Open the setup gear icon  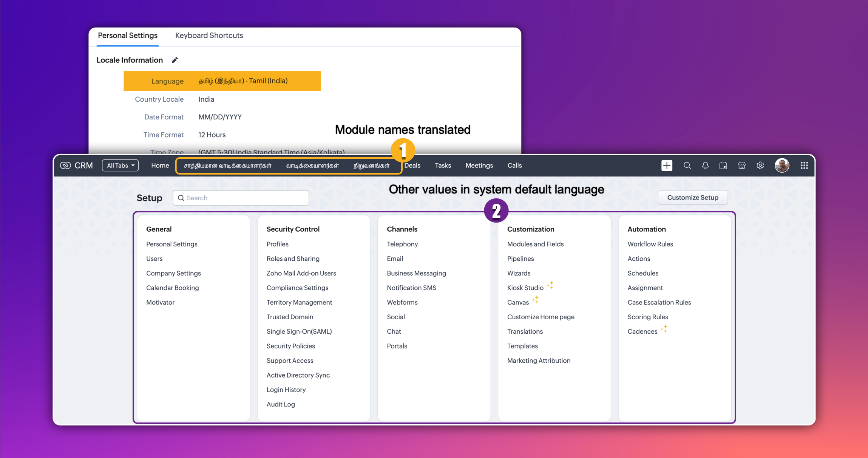tap(760, 166)
